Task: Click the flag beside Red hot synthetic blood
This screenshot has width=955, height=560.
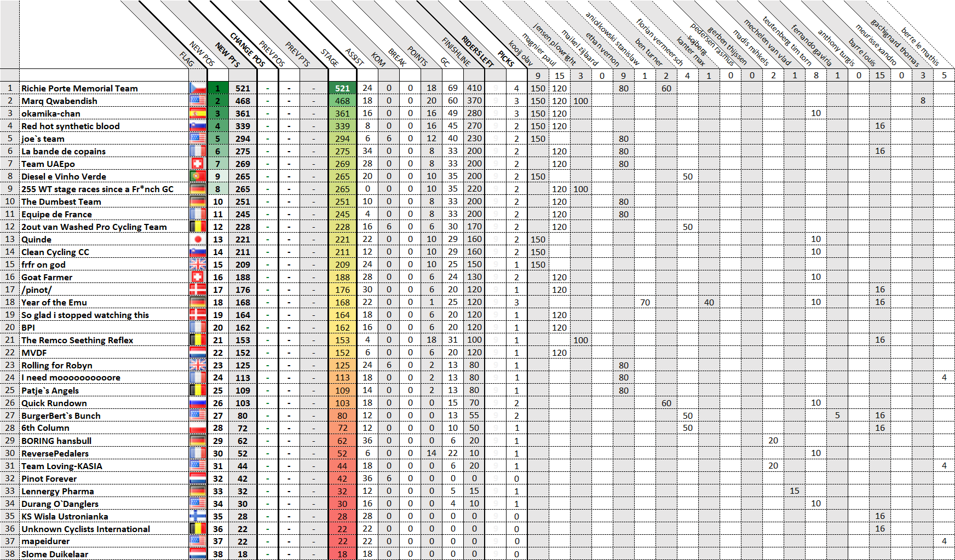Action: pos(198,126)
